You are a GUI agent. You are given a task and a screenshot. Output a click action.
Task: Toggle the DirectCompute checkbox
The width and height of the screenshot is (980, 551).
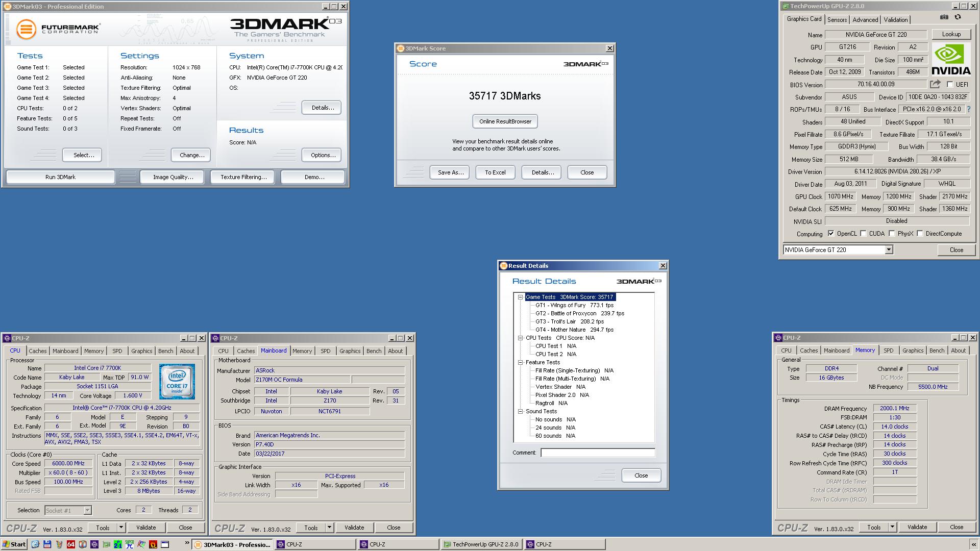pos(920,234)
